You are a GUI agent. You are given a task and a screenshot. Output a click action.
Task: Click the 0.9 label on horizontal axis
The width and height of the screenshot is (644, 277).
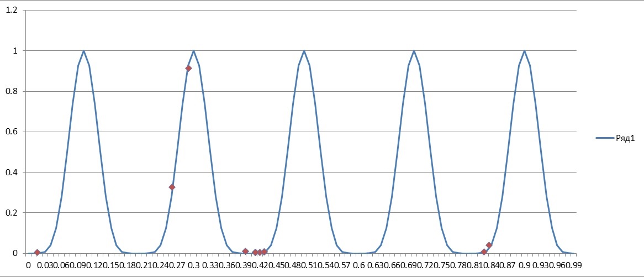point(524,265)
